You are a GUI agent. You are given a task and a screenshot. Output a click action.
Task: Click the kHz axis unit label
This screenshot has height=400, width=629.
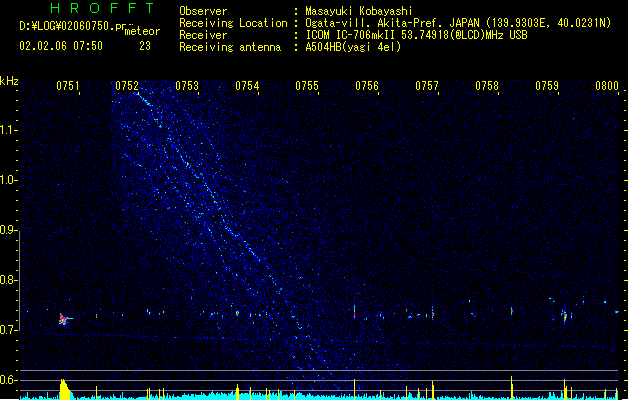tap(9, 81)
